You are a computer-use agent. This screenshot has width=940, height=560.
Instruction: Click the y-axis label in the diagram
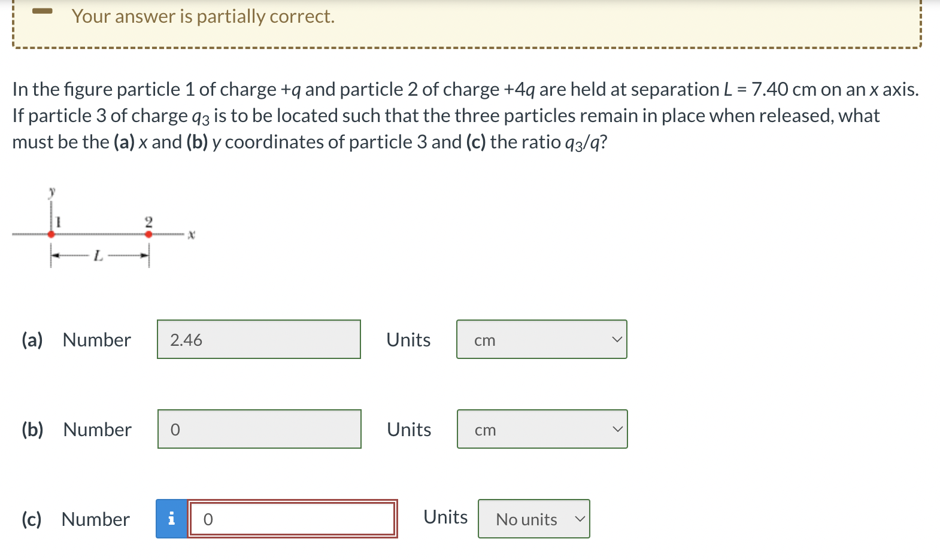click(x=51, y=191)
